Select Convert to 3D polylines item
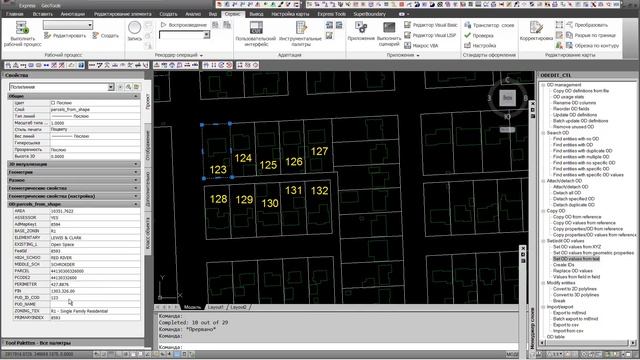Screen dimensions: 640x360 pos(576,295)
